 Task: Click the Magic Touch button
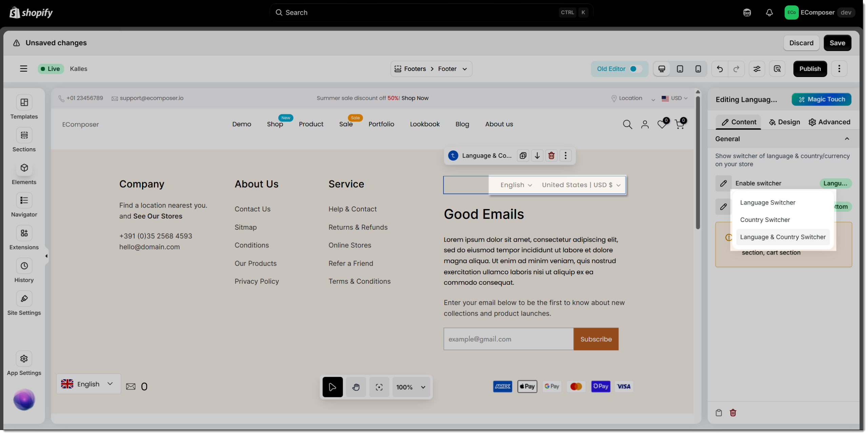click(x=821, y=99)
